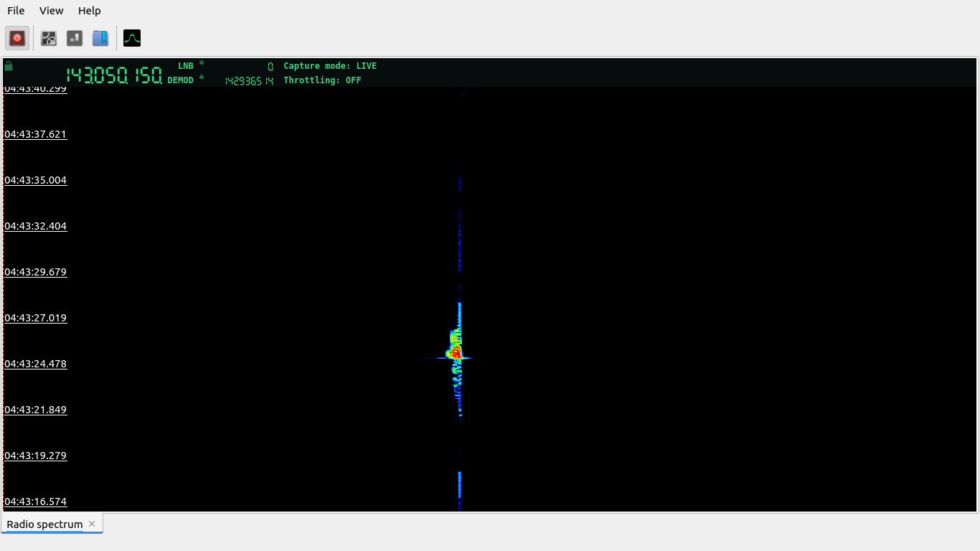Click the 04:43:27.019 timestamp
This screenshot has width=980, height=551.
[36, 318]
